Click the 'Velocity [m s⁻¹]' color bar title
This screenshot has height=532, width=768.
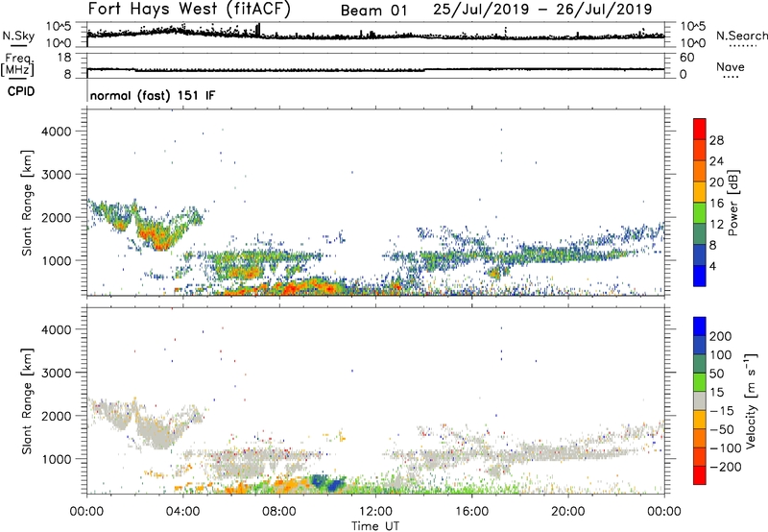click(x=750, y=400)
